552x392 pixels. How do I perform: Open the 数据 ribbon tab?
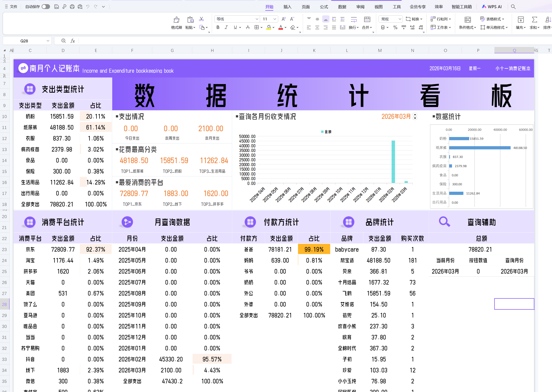tap(342, 7)
